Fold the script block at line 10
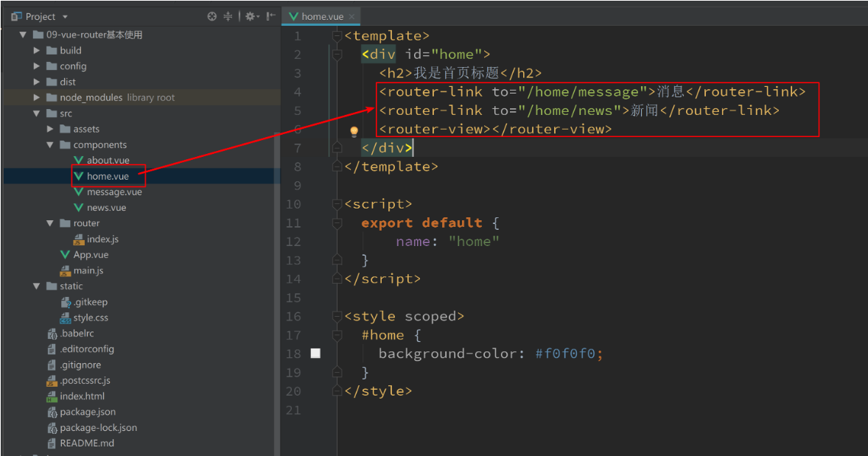The height and width of the screenshot is (456, 868). coord(337,204)
